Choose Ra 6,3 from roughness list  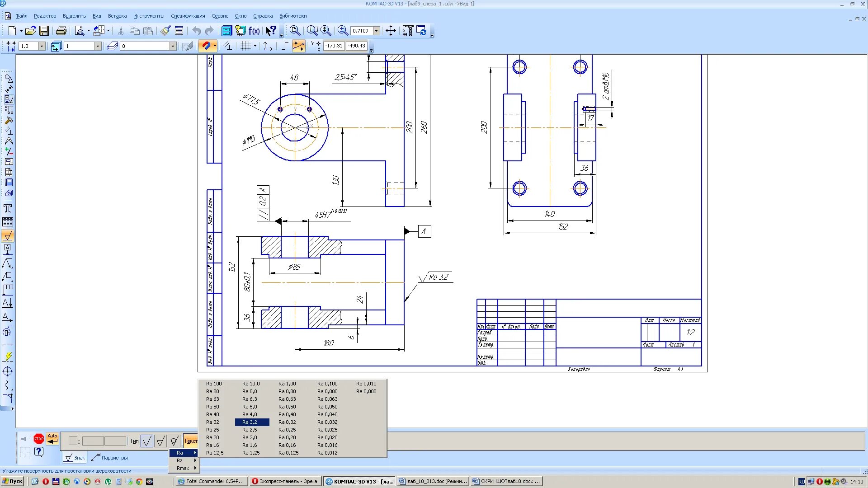click(x=250, y=399)
